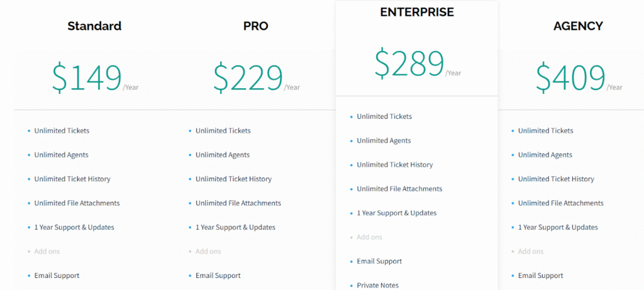Select the Standard plan heading
This screenshot has height=290, width=644.
(x=94, y=26)
